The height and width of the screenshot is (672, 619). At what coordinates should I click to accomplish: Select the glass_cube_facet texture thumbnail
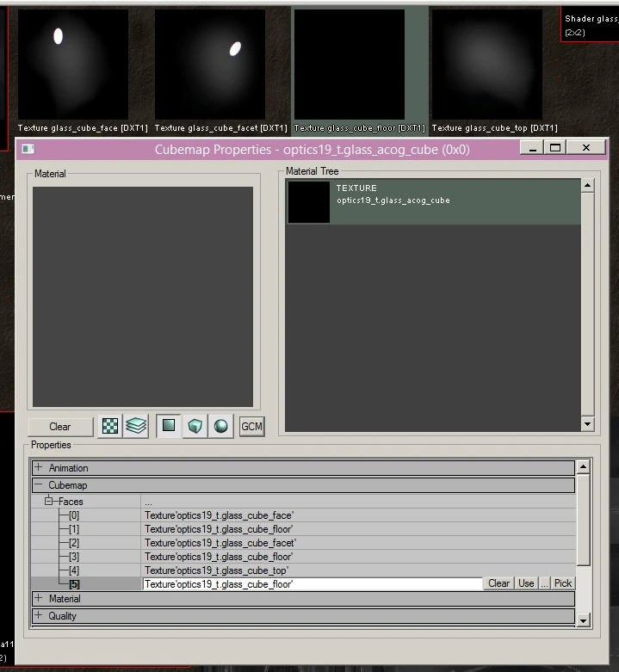click(x=210, y=65)
